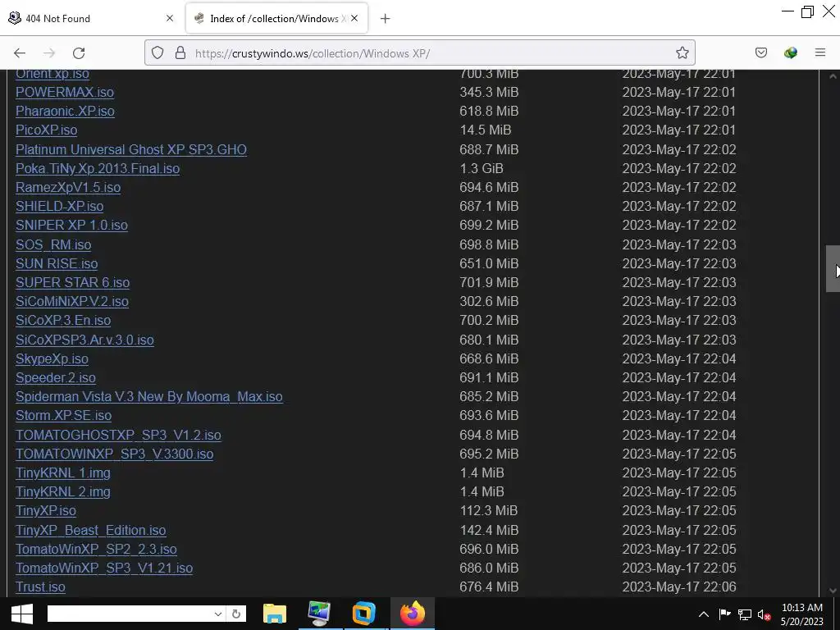
Task: Open Firefox application menu
Action: click(x=819, y=52)
